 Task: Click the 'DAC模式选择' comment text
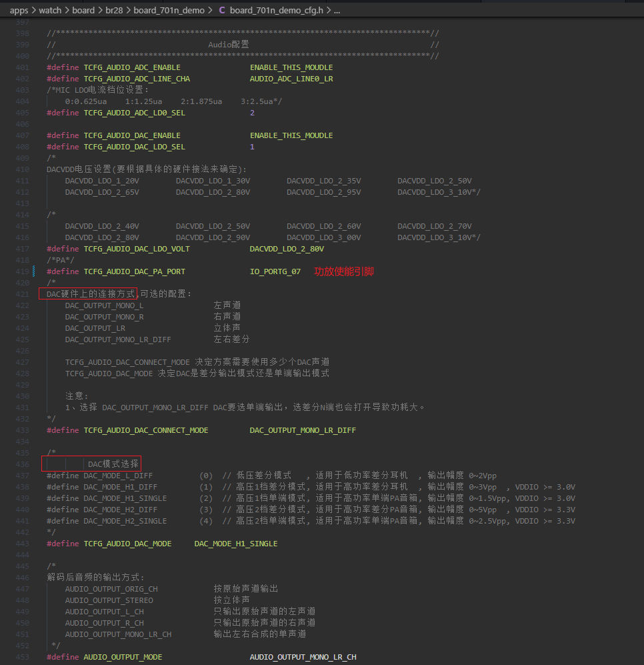point(113,464)
